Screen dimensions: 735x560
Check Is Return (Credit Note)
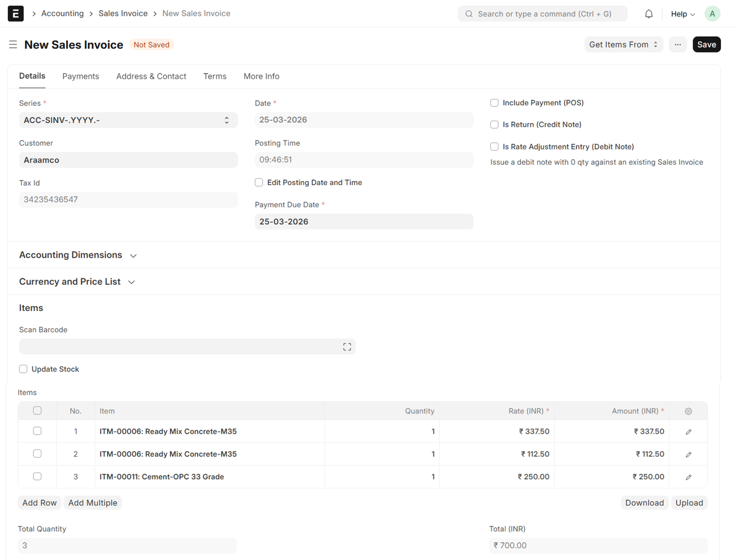[494, 125]
